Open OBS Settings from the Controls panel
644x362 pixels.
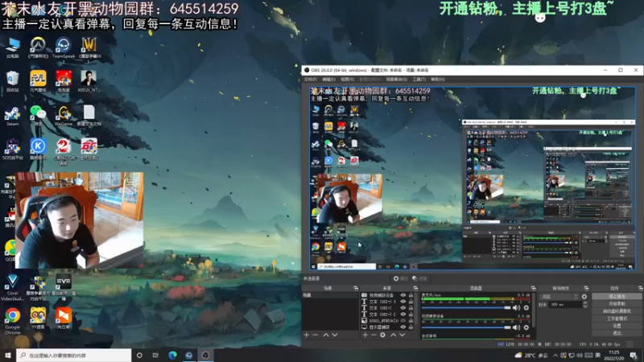(617, 326)
